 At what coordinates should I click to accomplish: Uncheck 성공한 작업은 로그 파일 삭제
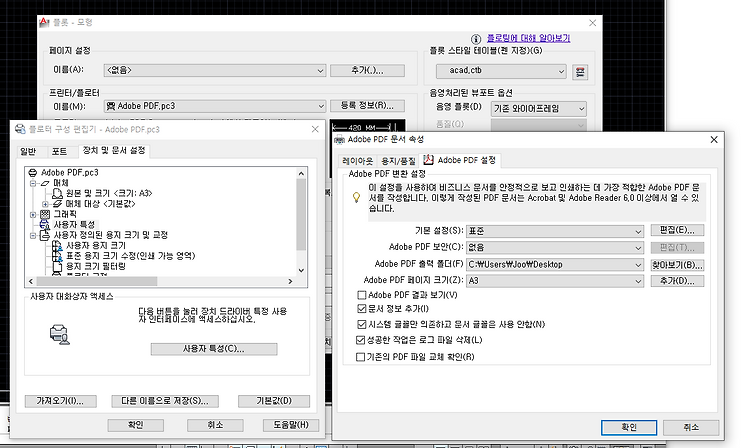pyautogui.click(x=360, y=340)
